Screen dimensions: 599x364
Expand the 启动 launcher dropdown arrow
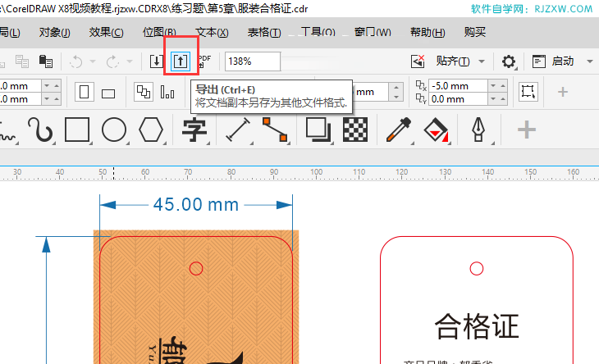pos(590,61)
